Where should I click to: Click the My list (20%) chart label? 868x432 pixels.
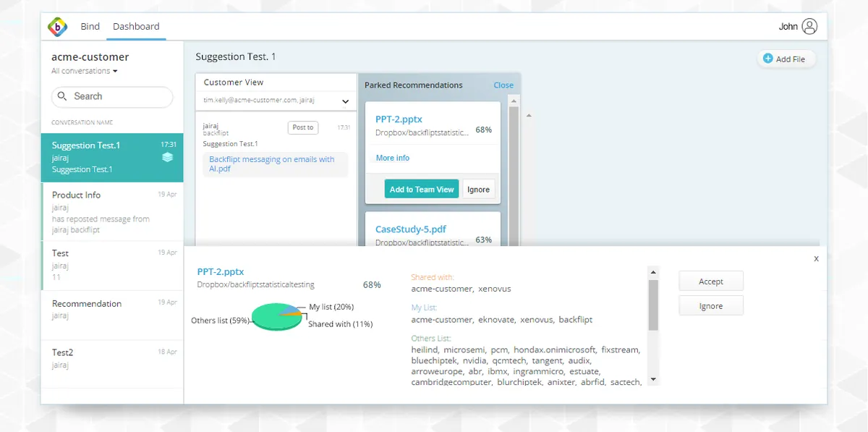[331, 307]
